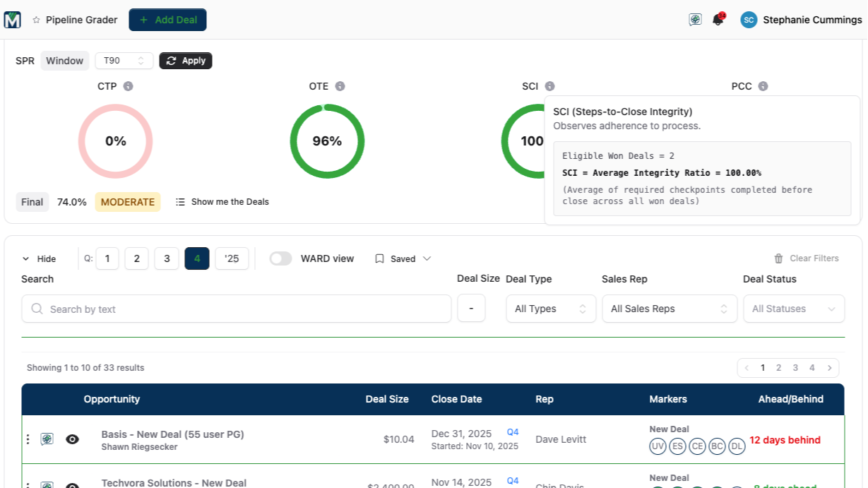Click the trash icon to clear filters
This screenshot has height=488, width=868.
point(778,258)
